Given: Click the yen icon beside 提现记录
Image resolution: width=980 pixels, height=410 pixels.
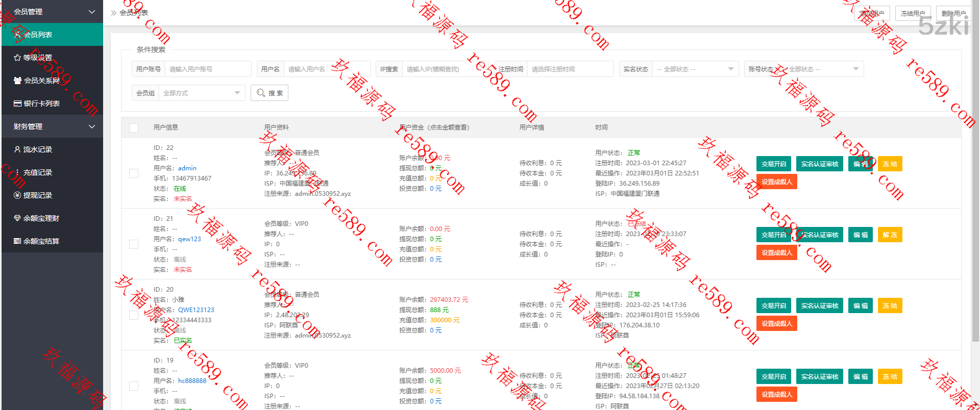Looking at the screenshot, I should coord(17,195).
